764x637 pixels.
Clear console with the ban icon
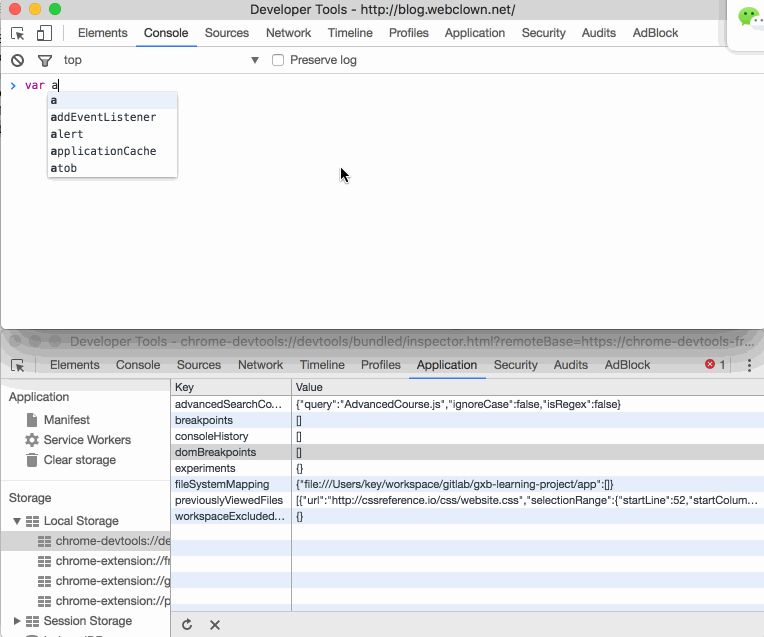(x=18, y=60)
